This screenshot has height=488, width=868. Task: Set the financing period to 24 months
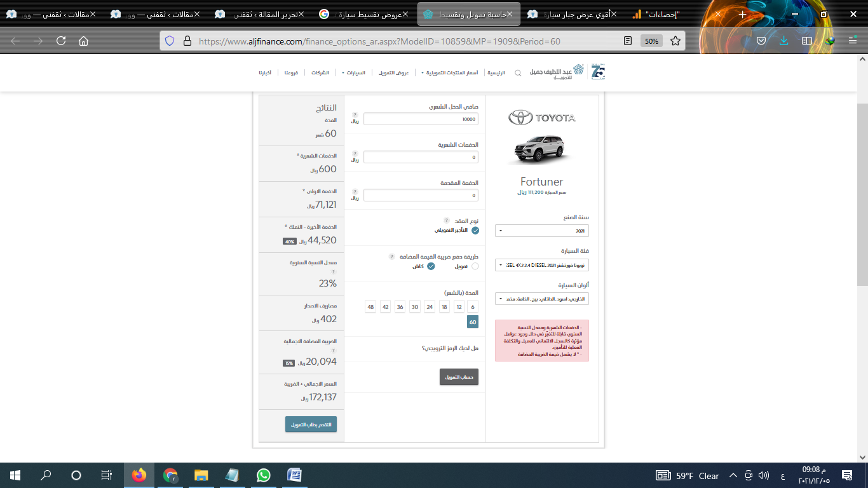pyautogui.click(x=430, y=307)
